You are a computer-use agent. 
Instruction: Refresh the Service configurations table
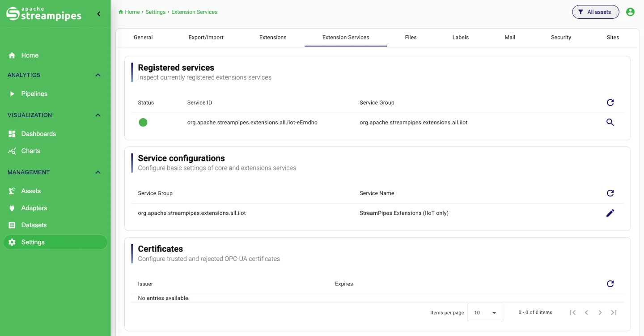[610, 193]
